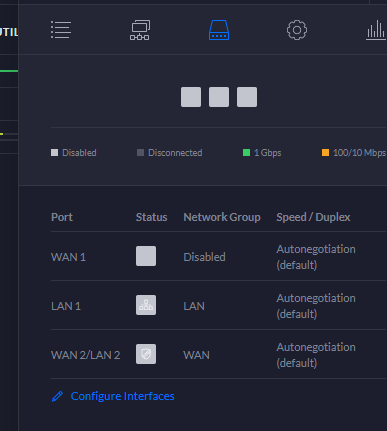The width and height of the screenshot is (387, 431).
Task: Open the Details list tab icon
Action: pyautogui.click(x=61, y=30)
